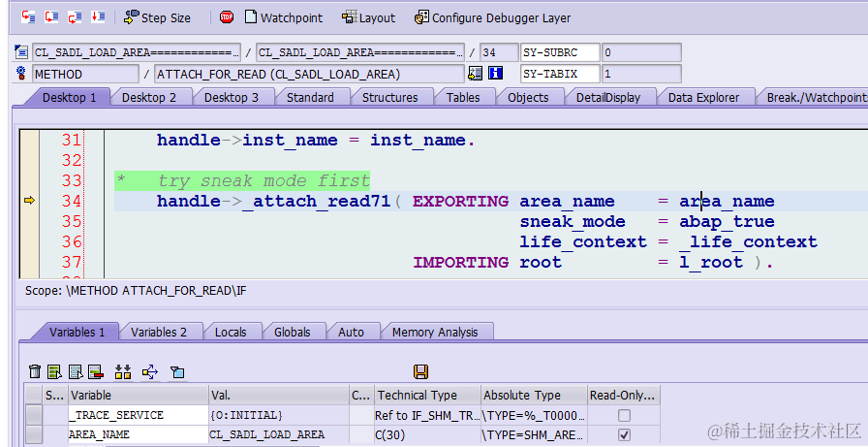Click '_attach_read71' in line 34
Viewport: 868px width, 447px height.
[317, 201]
